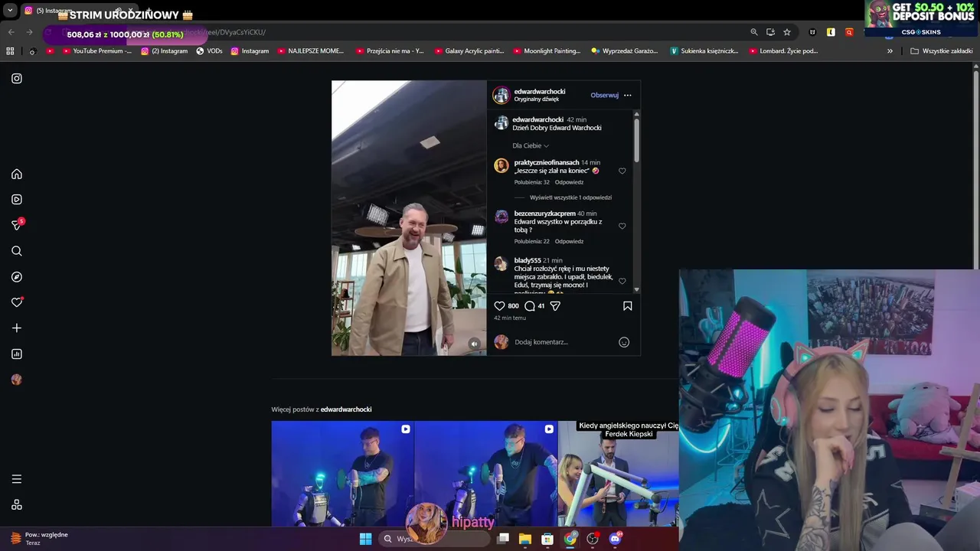Save the post with bookmark icon
Screen dimensions: 980x551
tap(627, 306)
